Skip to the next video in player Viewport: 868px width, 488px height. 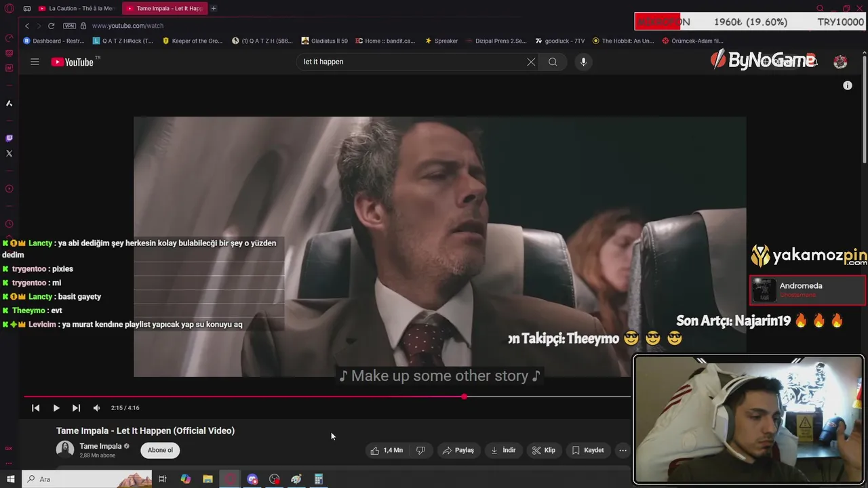click(76, 408)
